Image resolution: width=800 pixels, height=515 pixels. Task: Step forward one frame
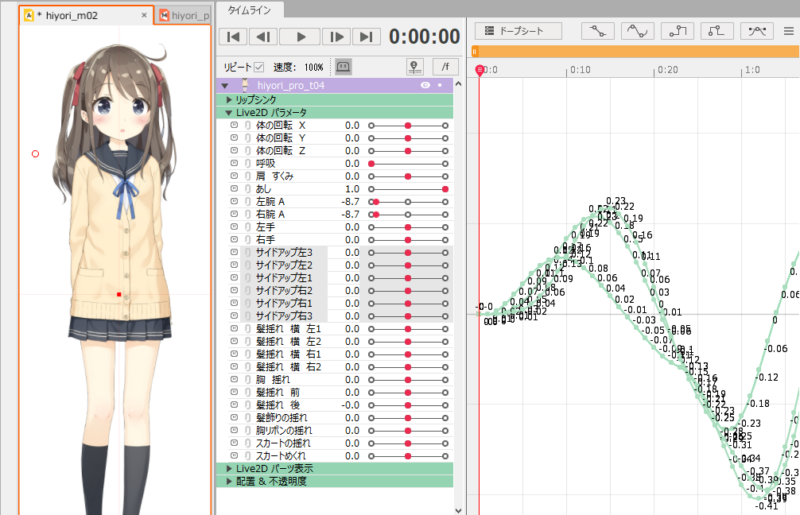click(x=336, y=37)
